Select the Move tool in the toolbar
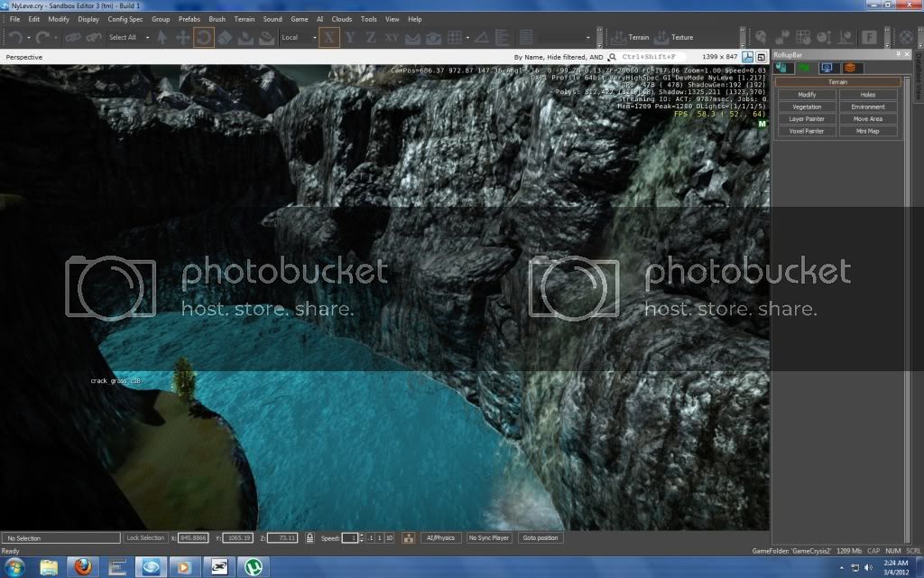The image size is (924, 578). [x=182, y=37]
